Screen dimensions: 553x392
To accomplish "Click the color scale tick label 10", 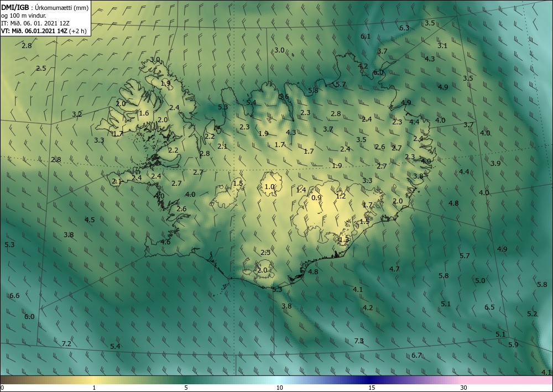I will coord(280,388).
